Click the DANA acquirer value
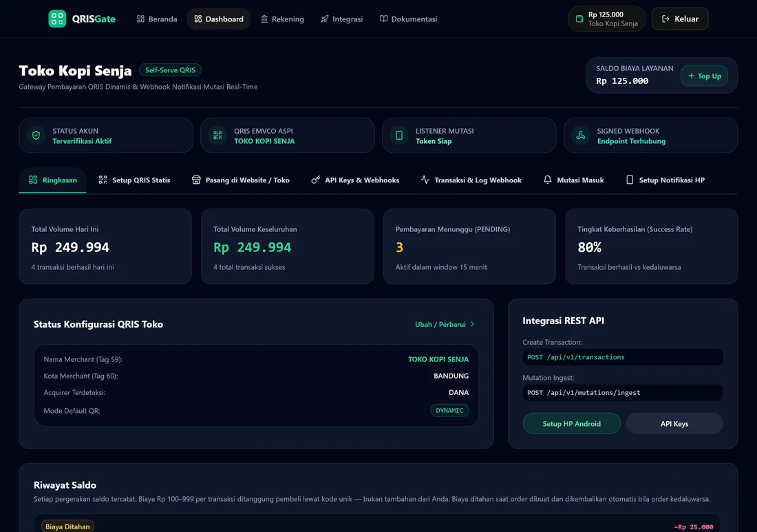This screenshot has width=757, height=532. point(458,392)
